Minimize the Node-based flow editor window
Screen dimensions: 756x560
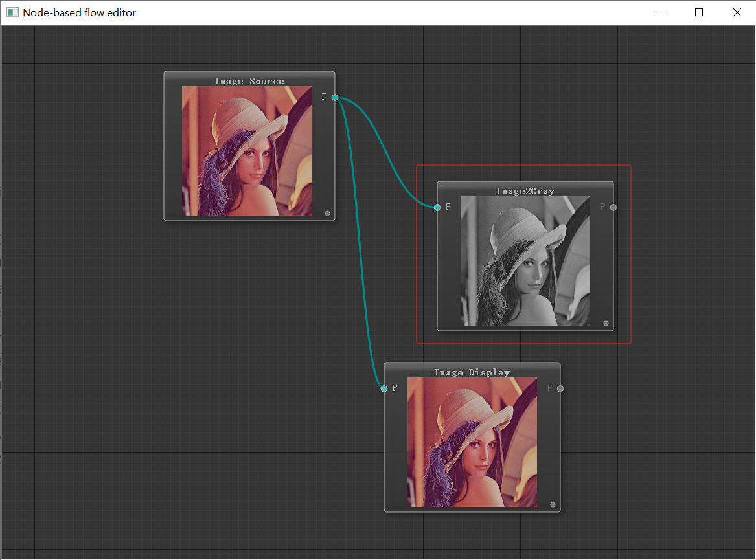click(x=661, y=12)
